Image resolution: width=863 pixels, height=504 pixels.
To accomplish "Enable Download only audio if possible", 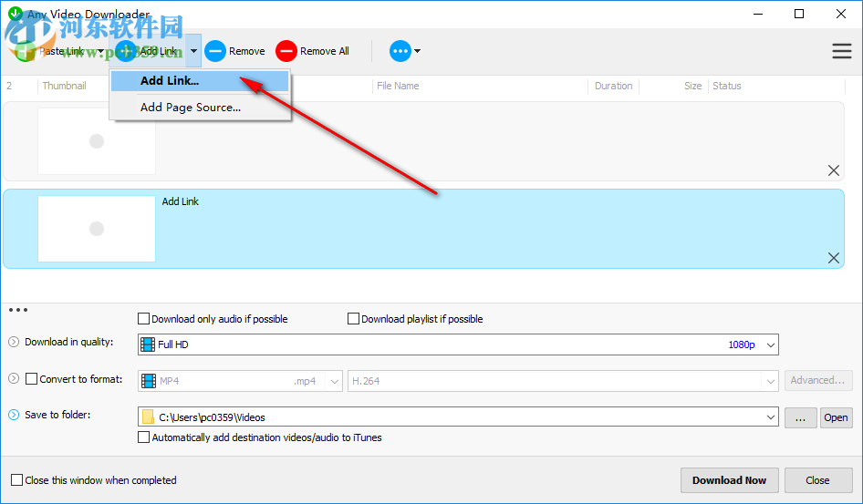I will point(143,319).
